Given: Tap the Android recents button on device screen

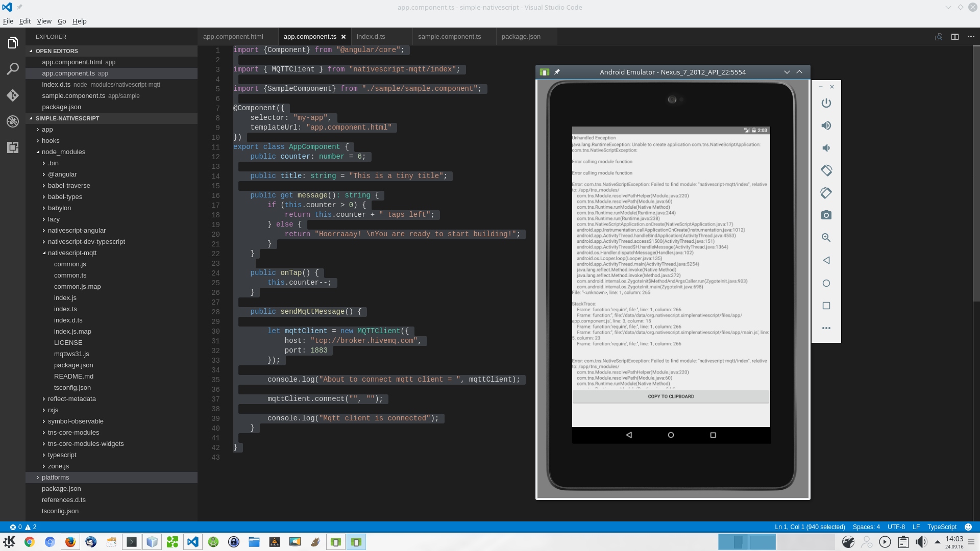Looking at the screenshot, I should click(713, 435).
